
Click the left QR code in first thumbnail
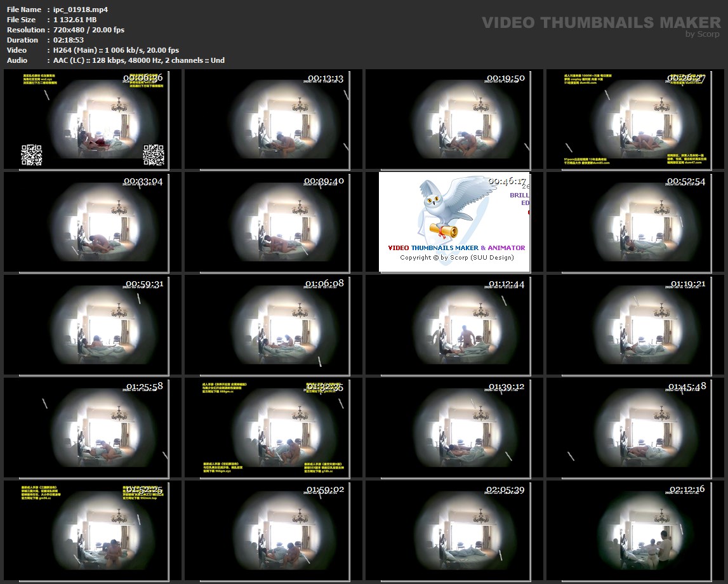coord(32,155)
